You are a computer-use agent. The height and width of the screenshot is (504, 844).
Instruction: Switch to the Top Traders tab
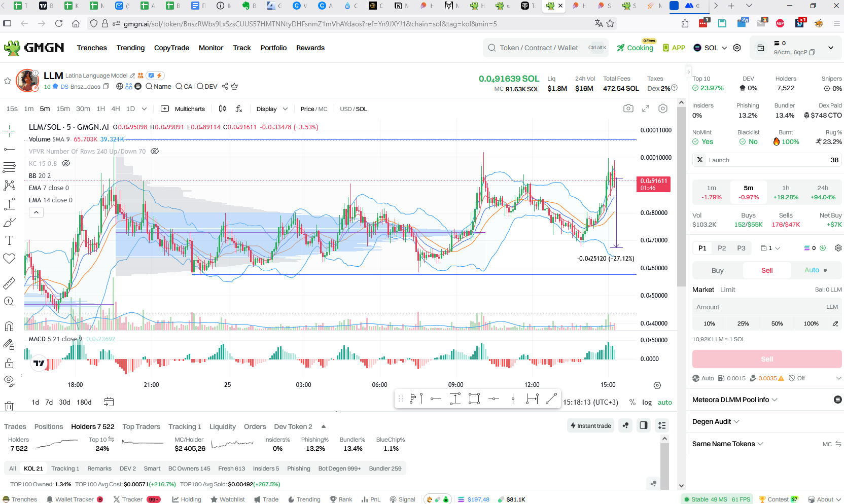(142, 426)
